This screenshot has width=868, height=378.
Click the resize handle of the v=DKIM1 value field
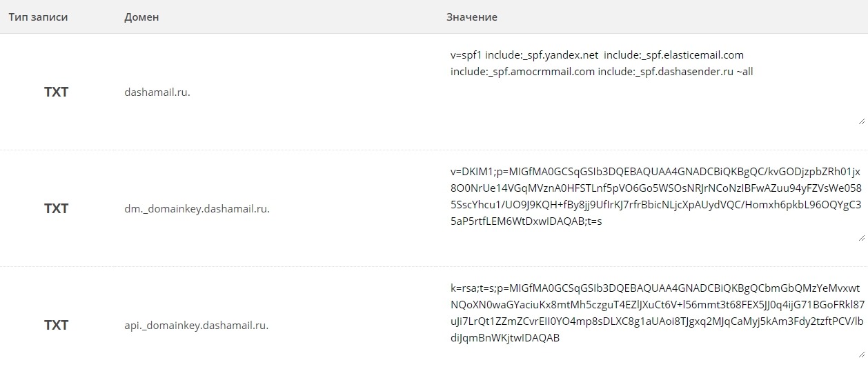point(862,237)
